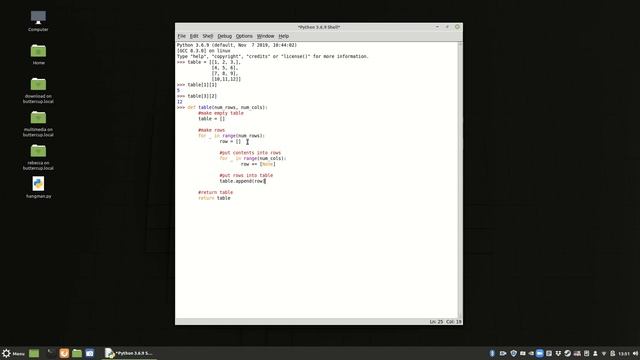
Task: Click the 'table.append(row' code line
Action: pos(242,181)
